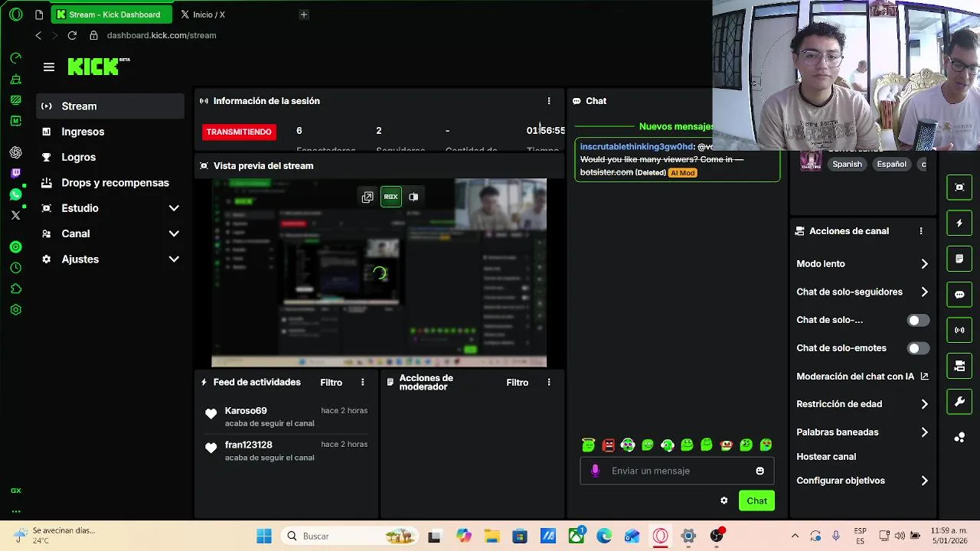Toggle Chat de solo-emotes switch
The height and width of the screenshot is (551, 980).
coord(918,348)
